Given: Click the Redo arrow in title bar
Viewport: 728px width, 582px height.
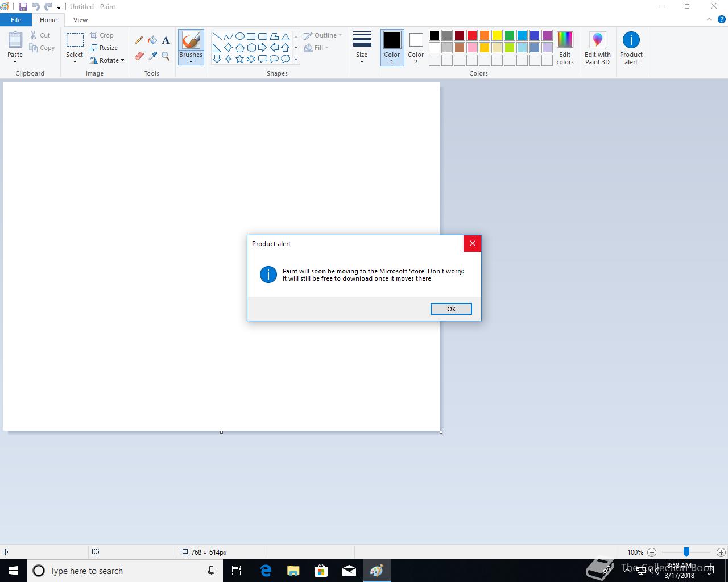Looking at the screenshot, I should click(x=48, y=7).
